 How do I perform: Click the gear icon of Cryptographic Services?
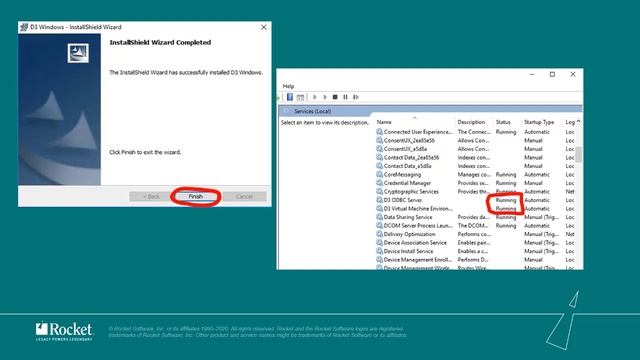coord(379,191)
